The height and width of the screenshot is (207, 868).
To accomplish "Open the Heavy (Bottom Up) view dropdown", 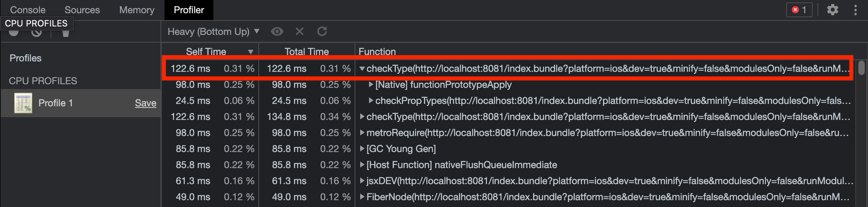I will (x=213, y=31).
